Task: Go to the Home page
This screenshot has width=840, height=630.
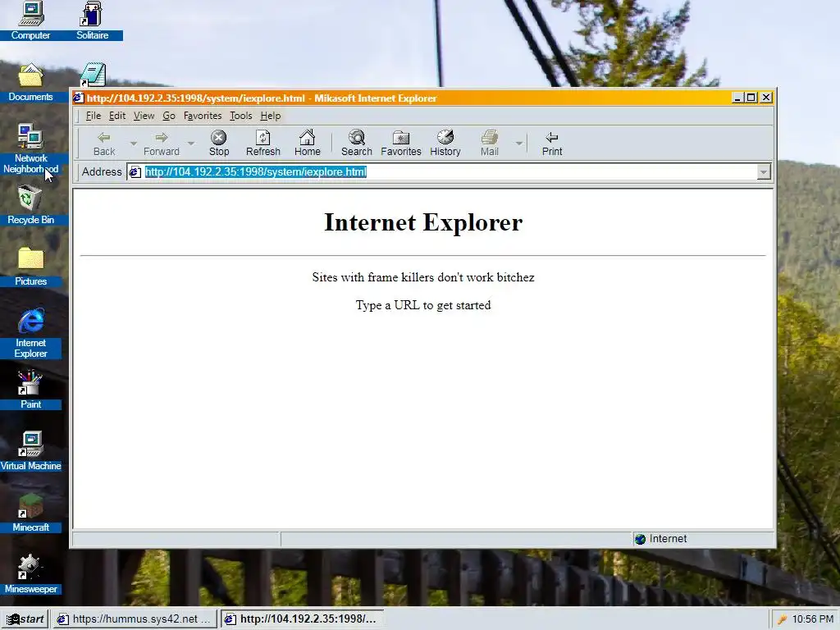Action: 307,144
